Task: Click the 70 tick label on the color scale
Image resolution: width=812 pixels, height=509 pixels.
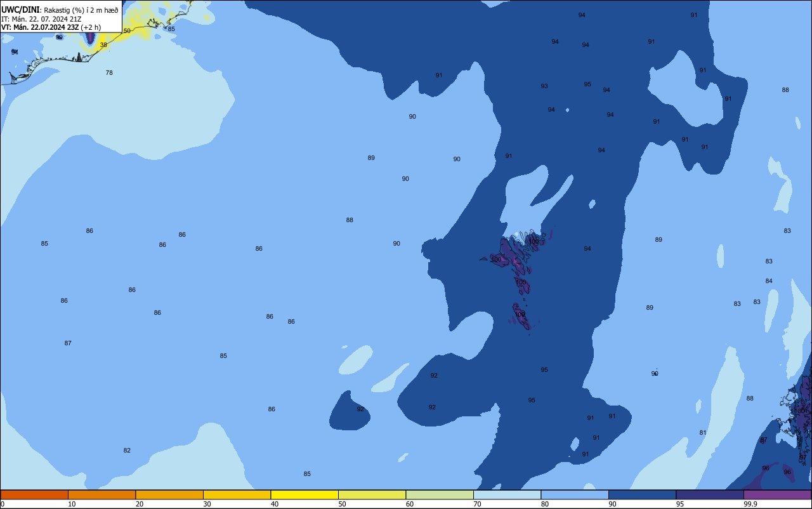Action: click(477, 504)
